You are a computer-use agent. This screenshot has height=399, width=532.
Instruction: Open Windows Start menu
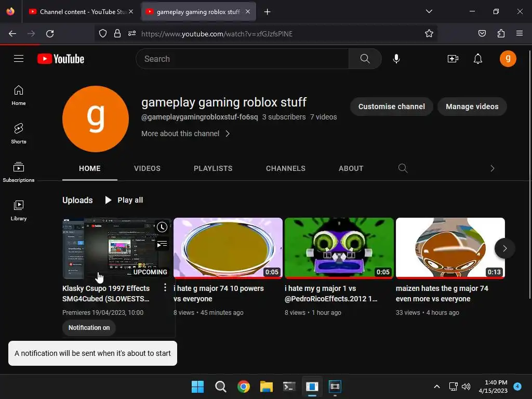(197, 387)
